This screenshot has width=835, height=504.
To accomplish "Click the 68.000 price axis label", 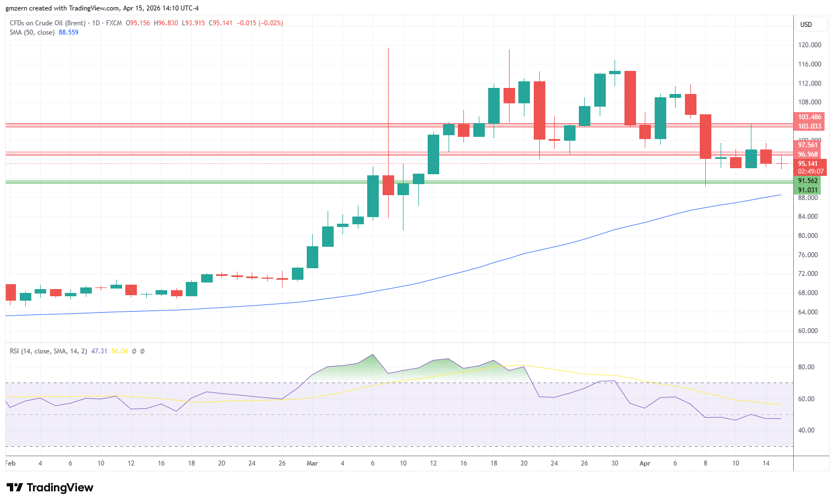I will (x=808, y=293).
